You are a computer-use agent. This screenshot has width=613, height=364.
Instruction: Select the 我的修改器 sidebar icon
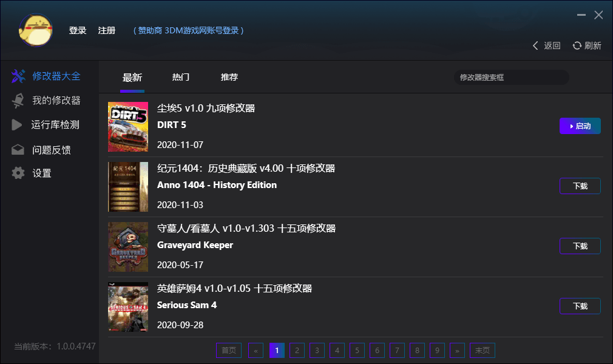point(18,100)
